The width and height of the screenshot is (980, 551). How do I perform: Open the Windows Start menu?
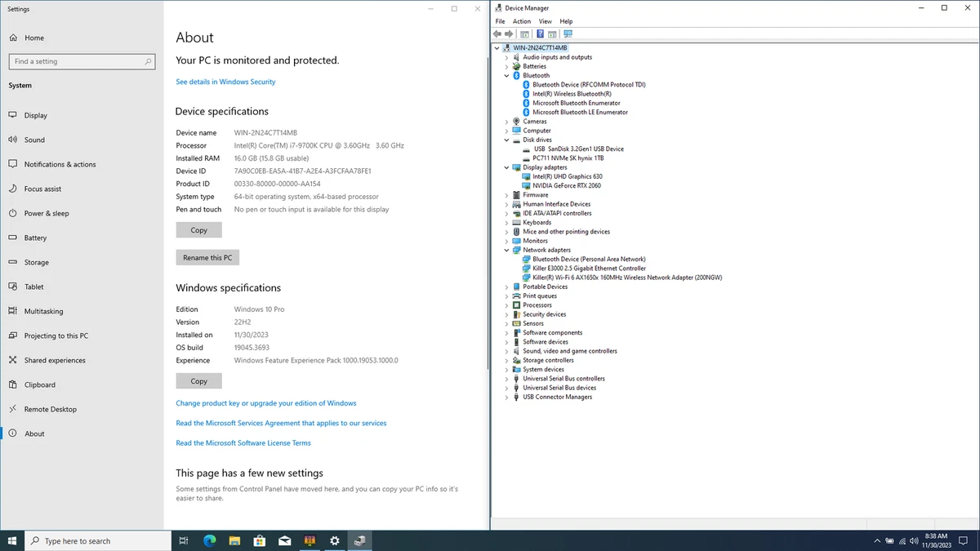[x=12, y=540]
